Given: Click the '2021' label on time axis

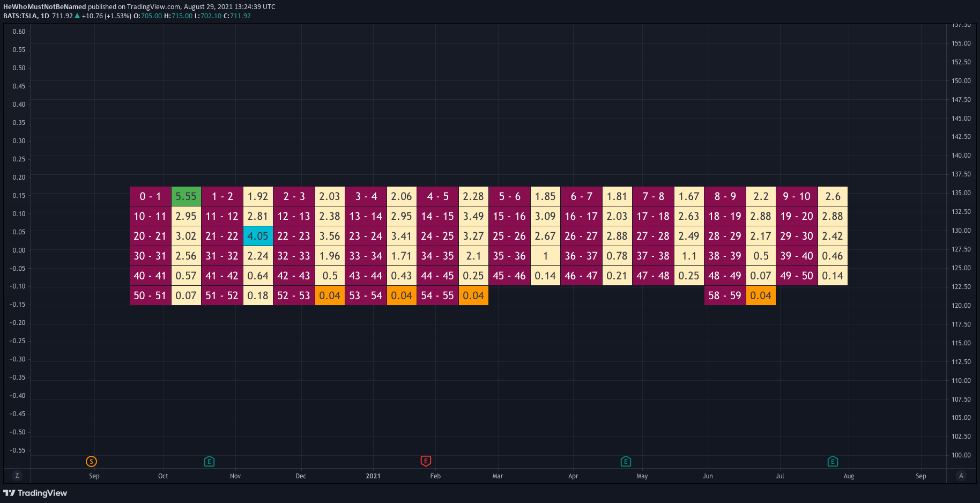Looking at the screenshot, I should 373,476.
